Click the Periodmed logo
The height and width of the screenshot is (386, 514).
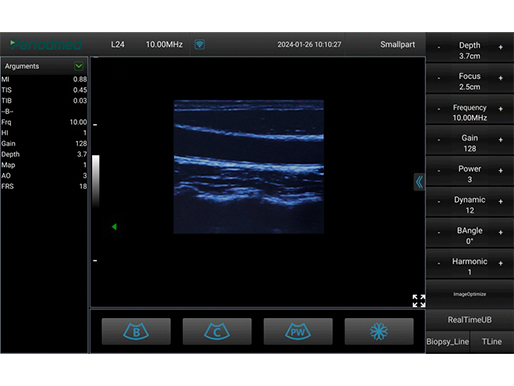46,44
